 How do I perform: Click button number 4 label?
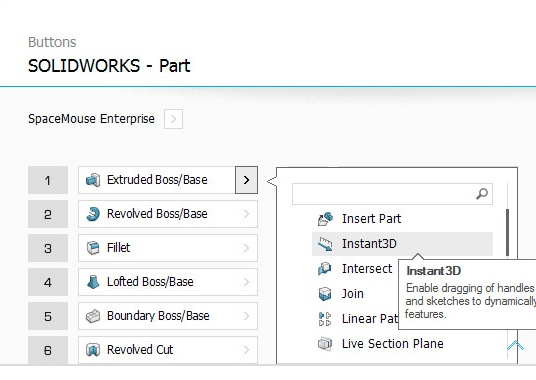[x=48, y=282]
